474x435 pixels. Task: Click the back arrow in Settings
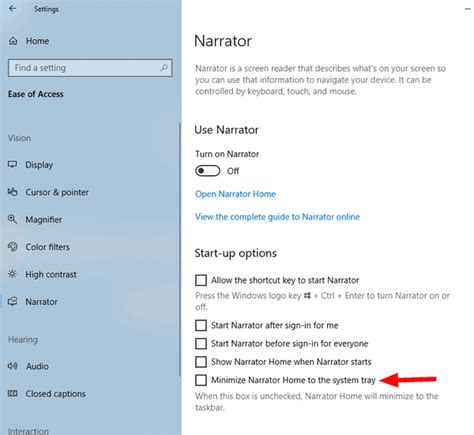(12, 9)
